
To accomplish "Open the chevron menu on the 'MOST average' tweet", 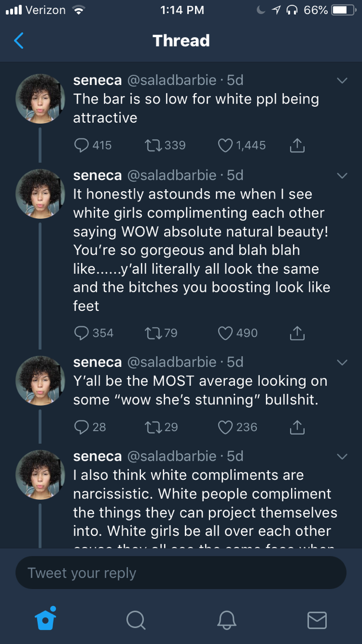I will tap(342, 362).
